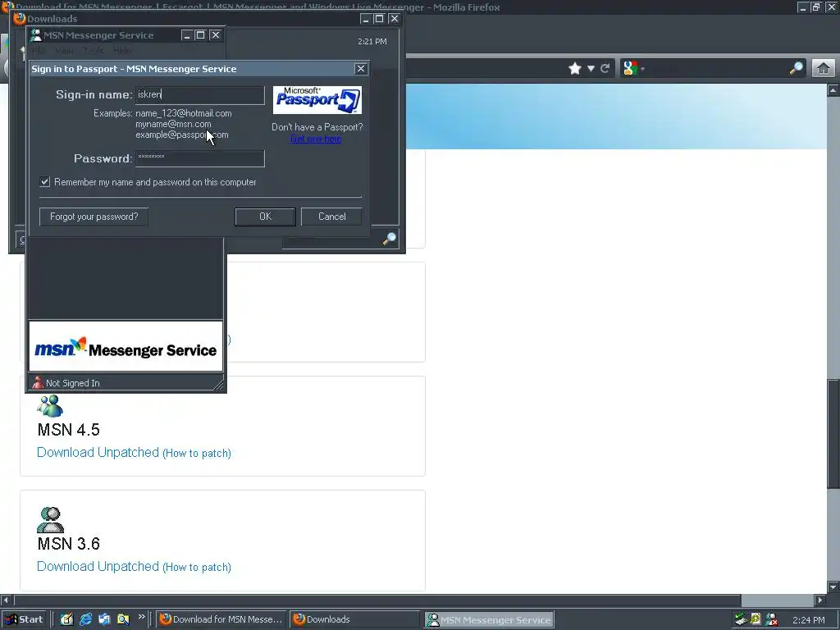
Task: Launch Outlook Express from quick launch
Action: click(x=104, y=619)
